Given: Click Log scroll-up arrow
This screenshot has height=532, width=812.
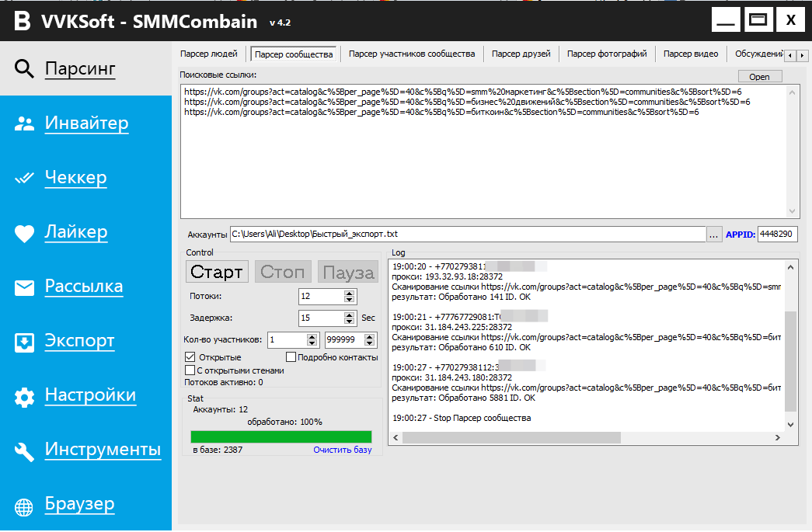Looking at the screenshot, I should click(791, 267).
